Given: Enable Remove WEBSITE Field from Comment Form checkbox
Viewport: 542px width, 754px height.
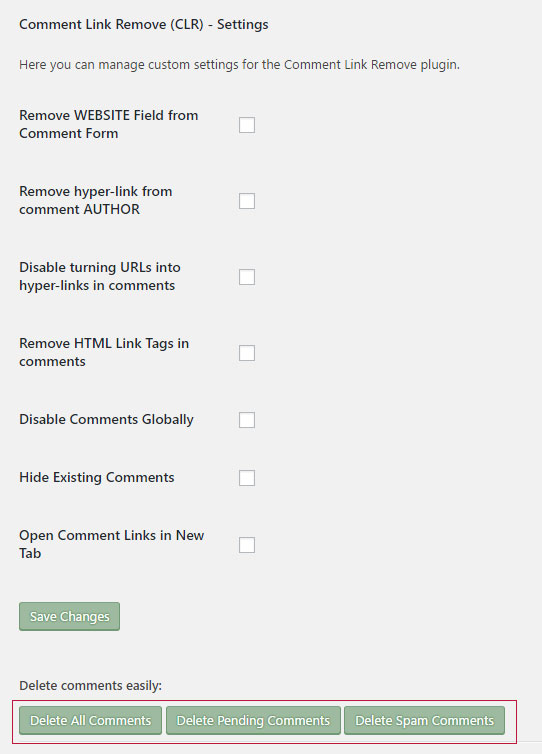Looking at the screenshot, I should (247, 125).
